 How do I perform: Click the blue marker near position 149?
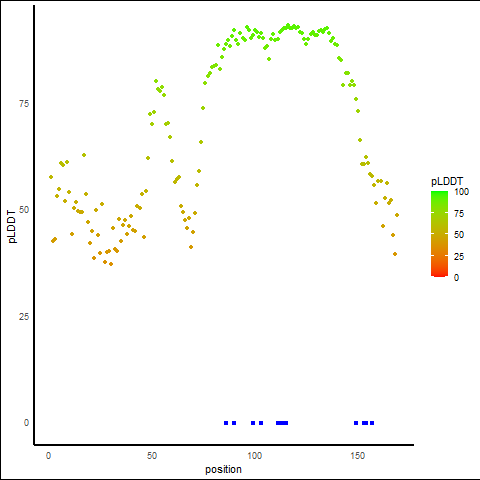(x=356, y=423)
